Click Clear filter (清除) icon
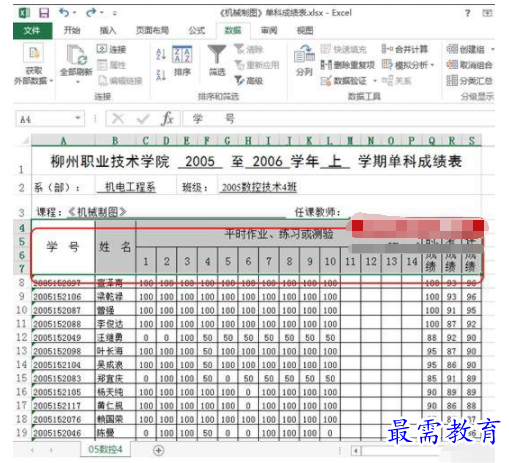 coord(239,49)
